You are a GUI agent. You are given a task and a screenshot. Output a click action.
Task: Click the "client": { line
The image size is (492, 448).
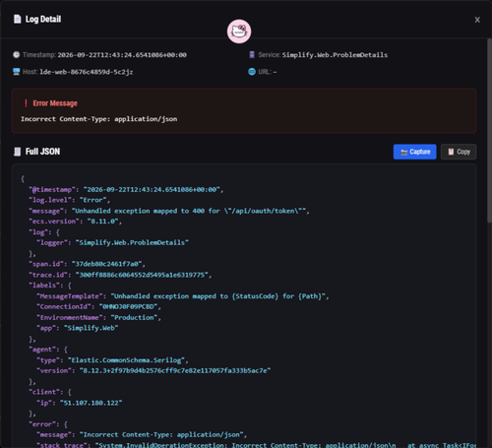coord(50,392)
